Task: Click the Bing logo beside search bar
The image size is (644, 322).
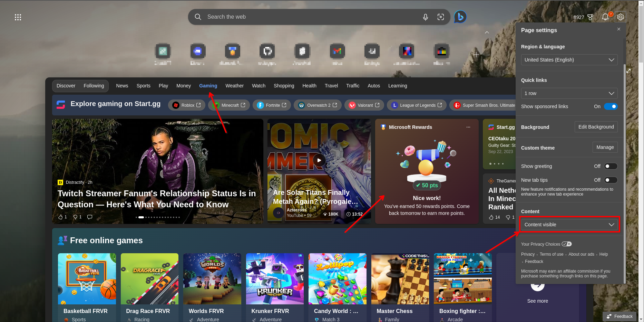Action: point(460,17)
